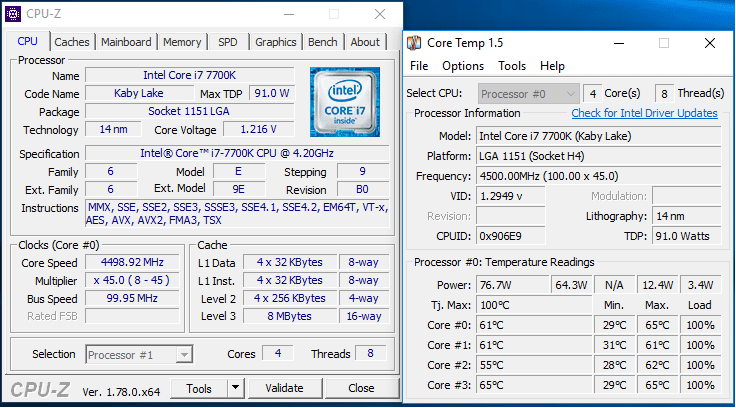Click the VID value 1.2949 v
This screenshot has width=736, height=408.
511,196
